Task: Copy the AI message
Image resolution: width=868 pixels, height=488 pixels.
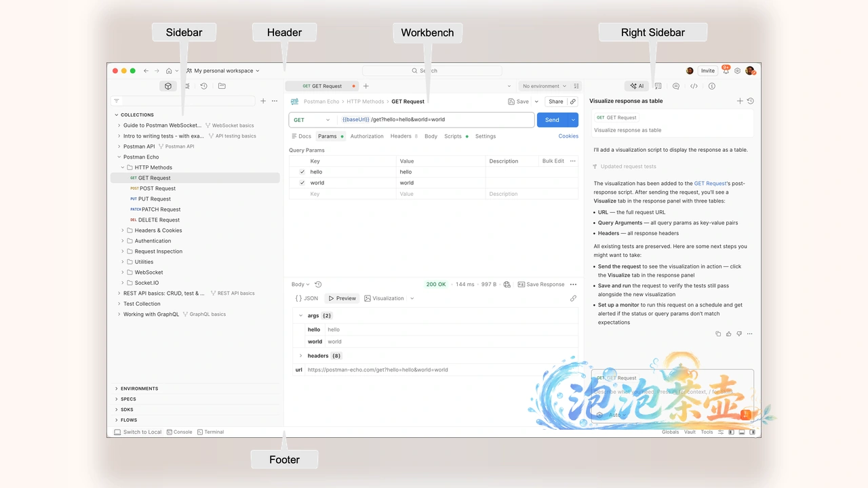Action: pos(719,334)
